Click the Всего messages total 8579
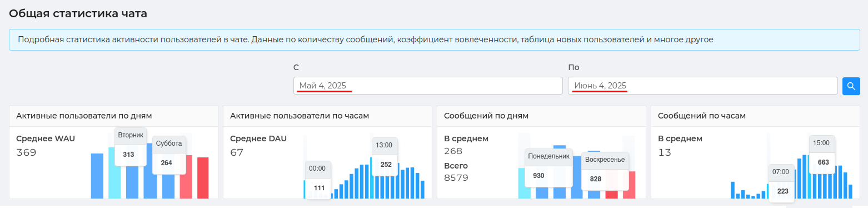 (456, 178)
